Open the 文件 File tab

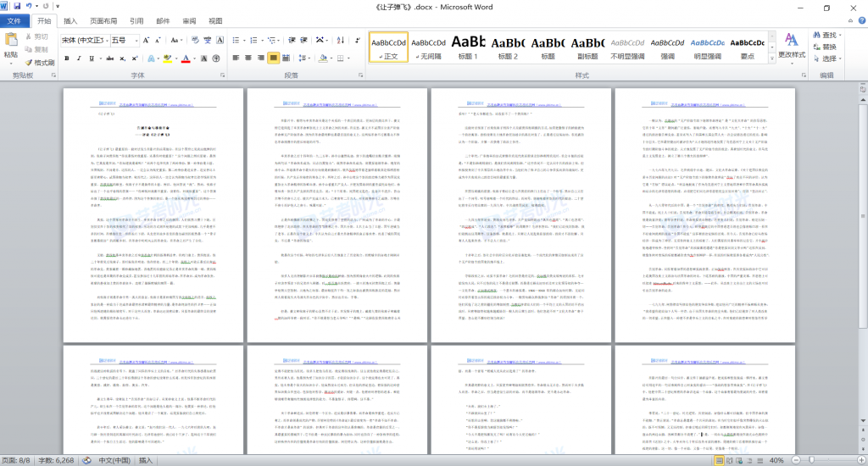tap(14, 20)
